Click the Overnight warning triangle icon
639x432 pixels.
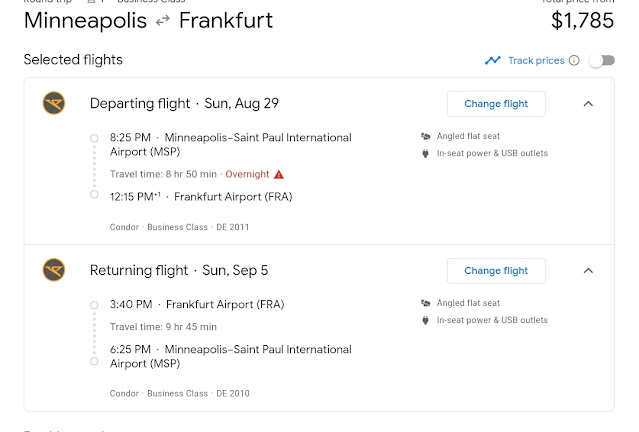coord(280,174)
